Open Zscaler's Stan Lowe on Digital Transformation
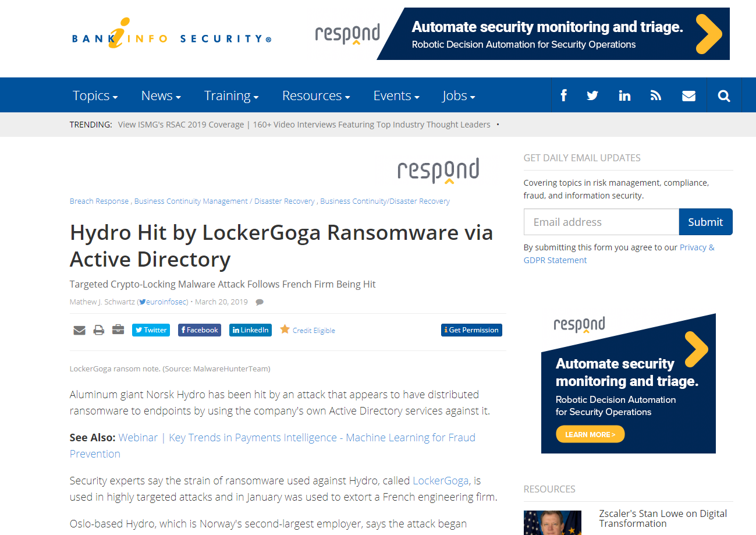Screen dimensions: 756x535 (663, 518)
